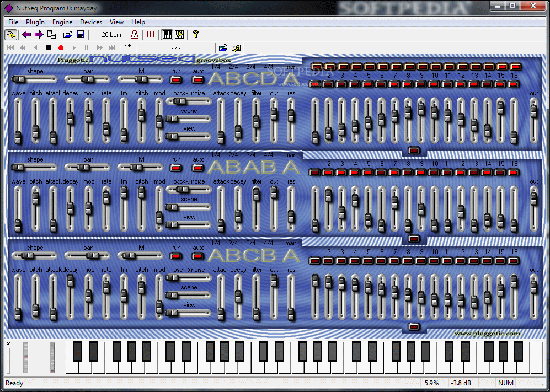Open the Devices menu
The image size is (550, 392).
pyautogui.click(x=91, y=22)
